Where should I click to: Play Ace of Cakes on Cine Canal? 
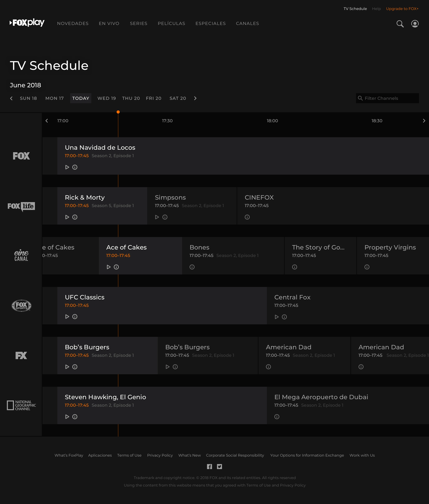coord(109,267)
